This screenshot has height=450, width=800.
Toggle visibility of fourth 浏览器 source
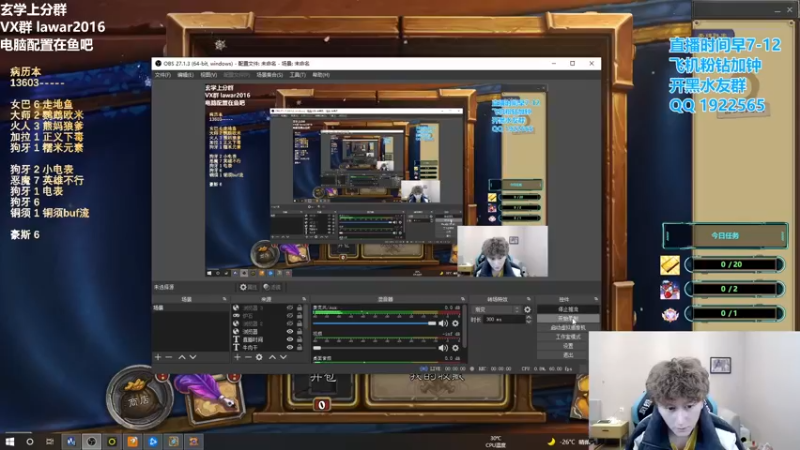tap(290, 331)
